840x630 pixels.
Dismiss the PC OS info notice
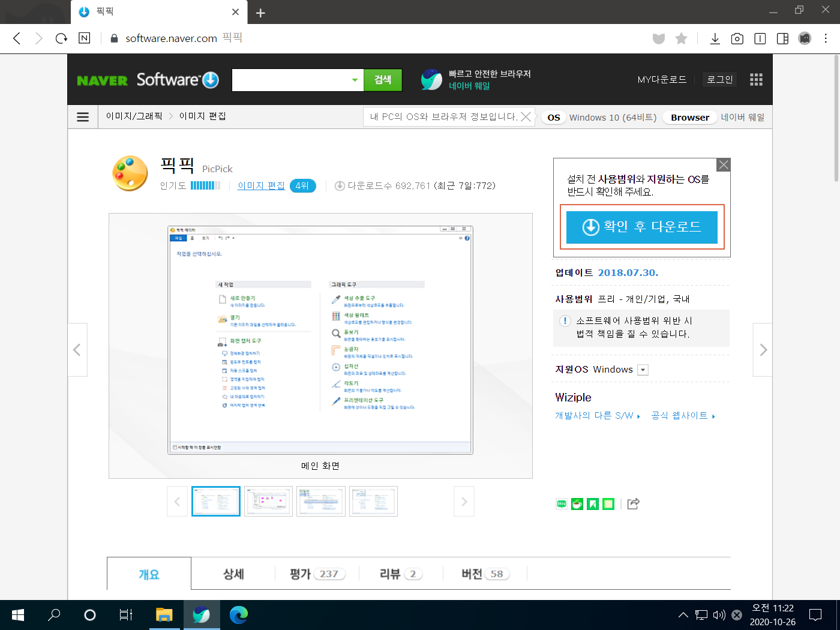pos(526,117)
